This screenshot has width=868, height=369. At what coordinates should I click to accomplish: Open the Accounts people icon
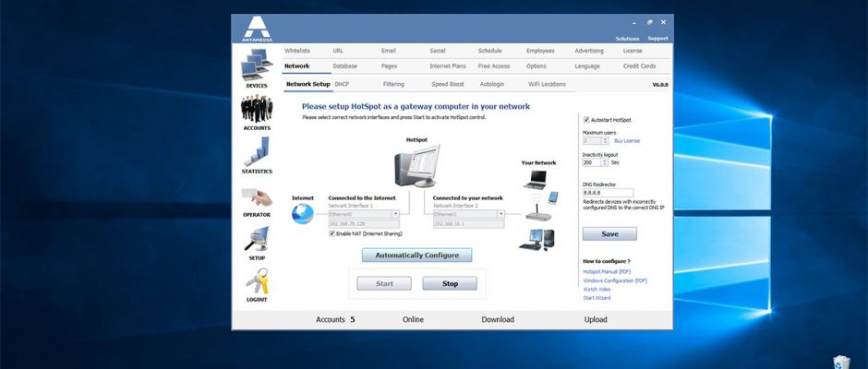coord(257,109)
